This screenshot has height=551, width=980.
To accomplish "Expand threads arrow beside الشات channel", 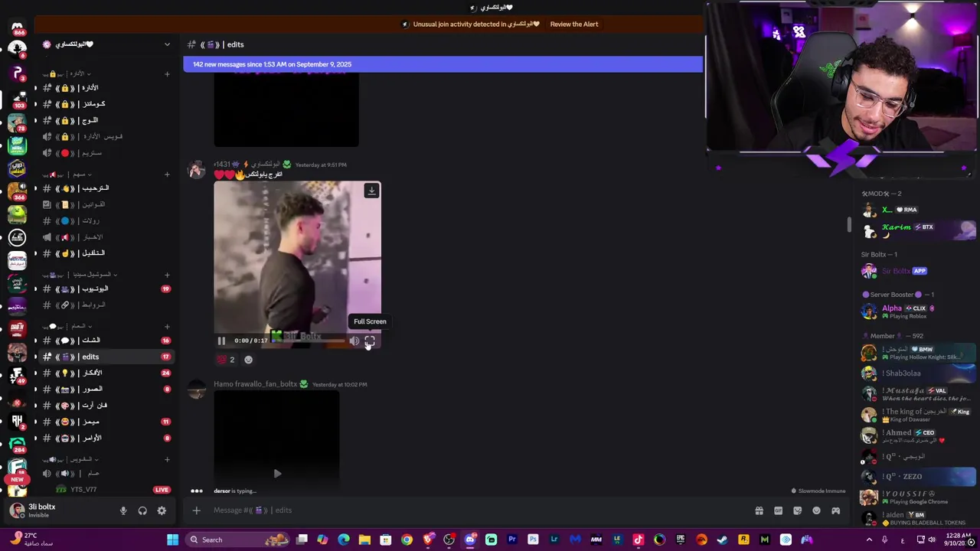I will click(35, 341).
